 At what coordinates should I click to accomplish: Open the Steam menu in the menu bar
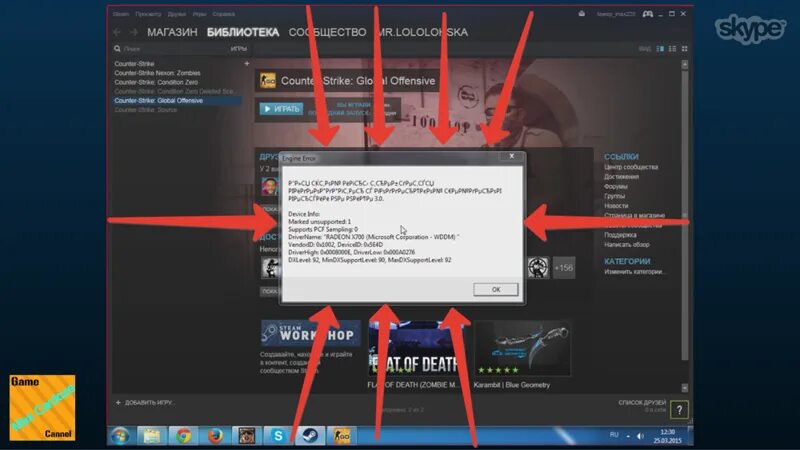[x=121, y=14]
